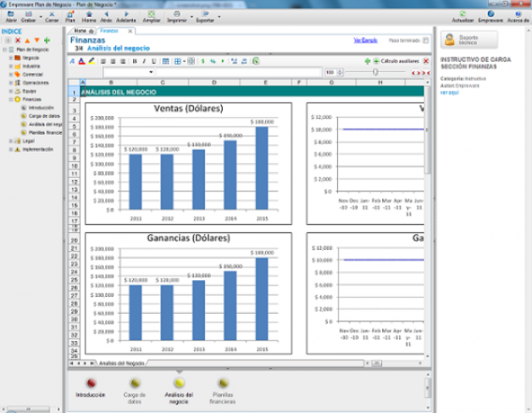
Task: Open the Empreware globe icon
Action: pyautogui.click(x=490, y=16)
